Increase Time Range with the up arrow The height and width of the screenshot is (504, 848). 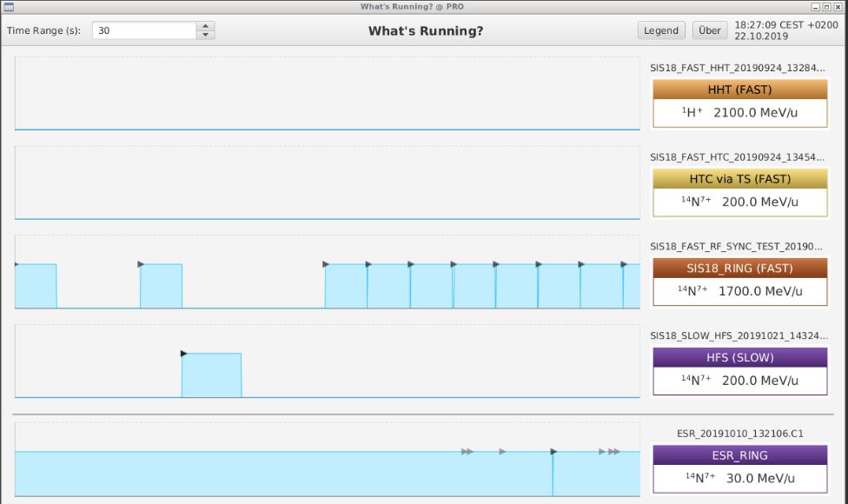point(205,26)
